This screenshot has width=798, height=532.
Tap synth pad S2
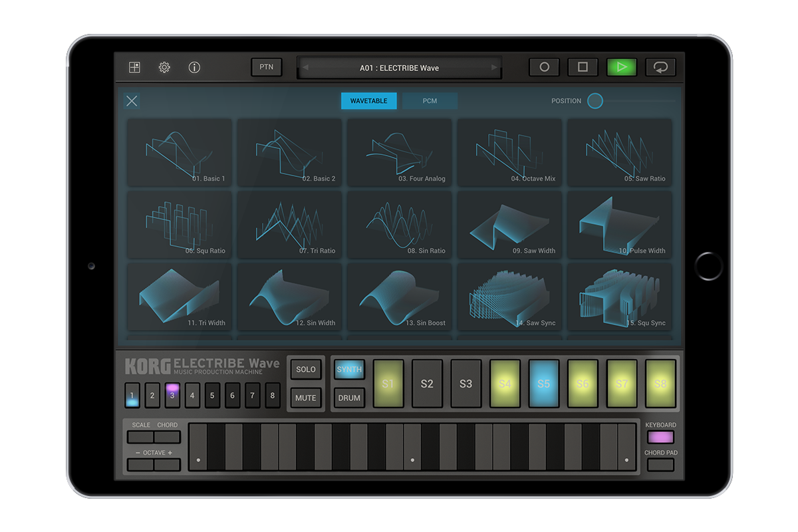pos(427,384)
